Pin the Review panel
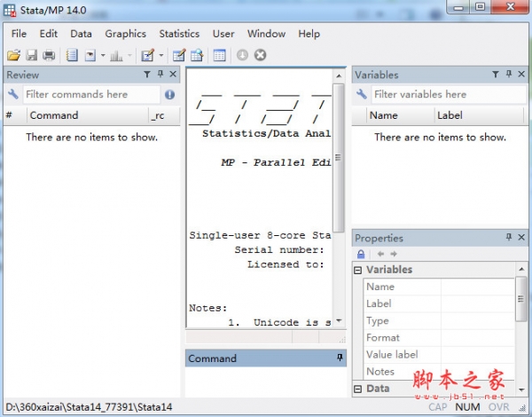This screenshot has width=532, height=417. click(x=160, y=74)
